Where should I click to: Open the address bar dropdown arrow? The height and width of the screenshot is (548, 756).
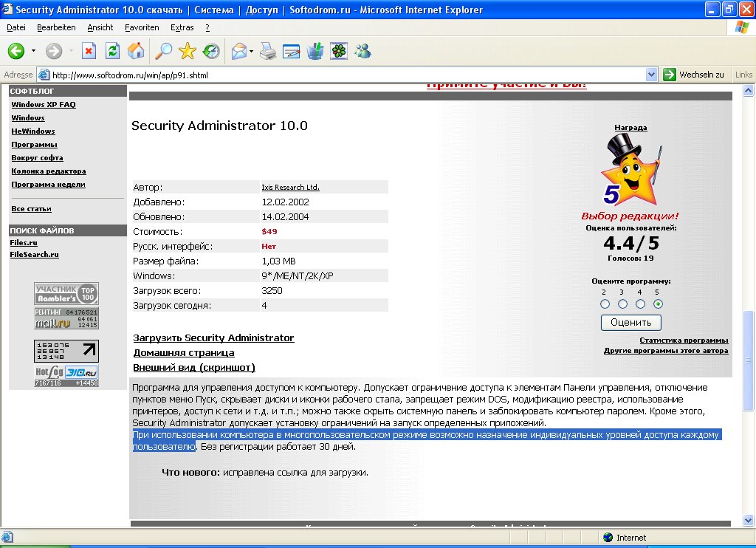[651, 75]
